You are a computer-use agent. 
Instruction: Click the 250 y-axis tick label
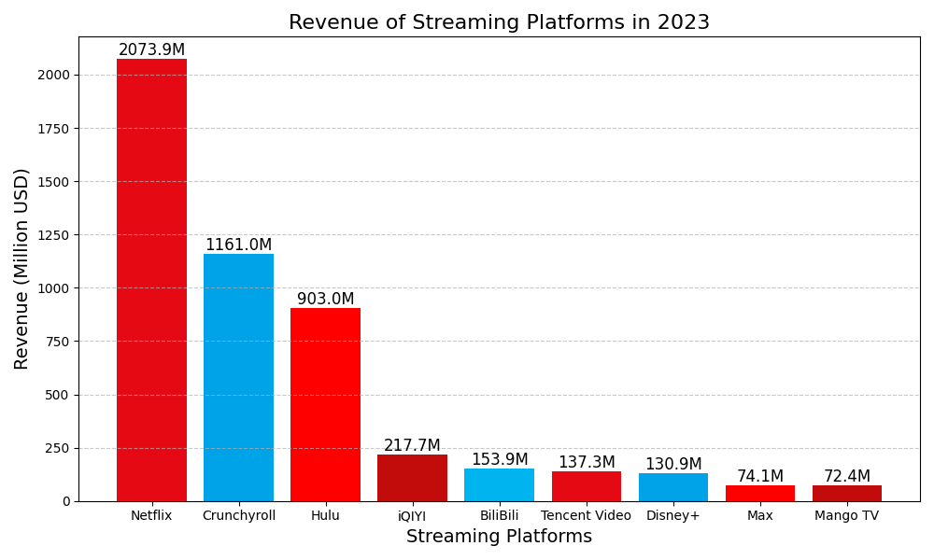(58, 448)
